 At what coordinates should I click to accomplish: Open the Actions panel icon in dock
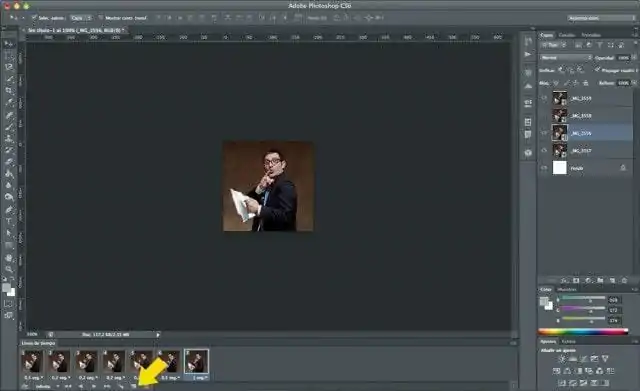tap(528, 54)
